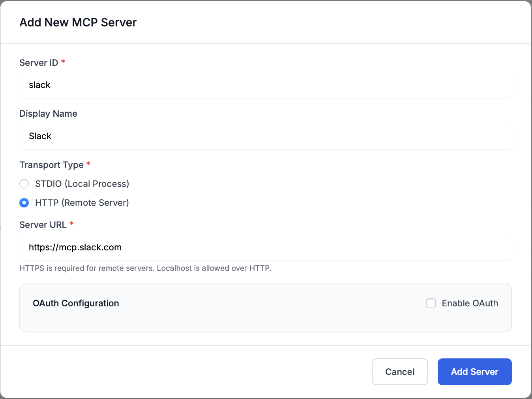Select the slack text in Server ID
This screenshot has width=532, height=399.
point(39,85)
